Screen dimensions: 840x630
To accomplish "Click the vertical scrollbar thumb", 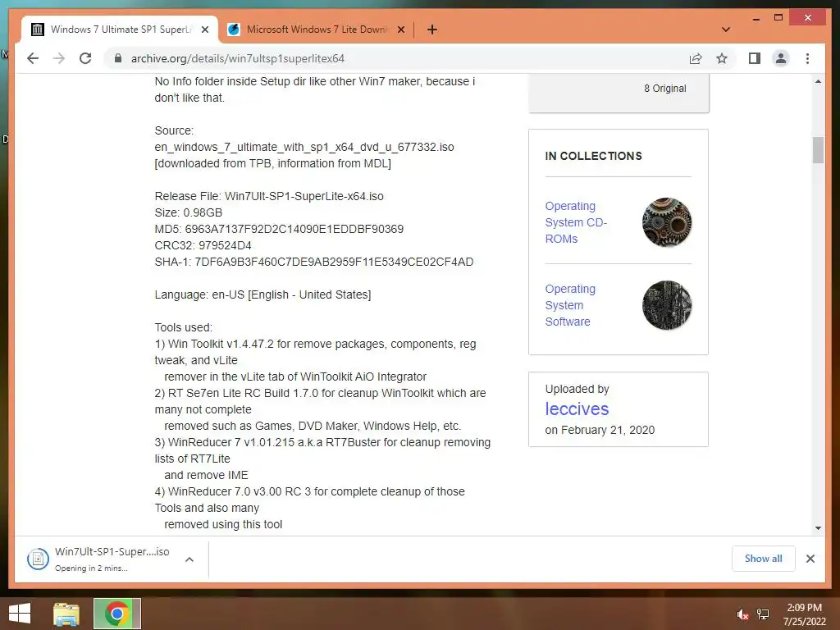I will [818, 150].
